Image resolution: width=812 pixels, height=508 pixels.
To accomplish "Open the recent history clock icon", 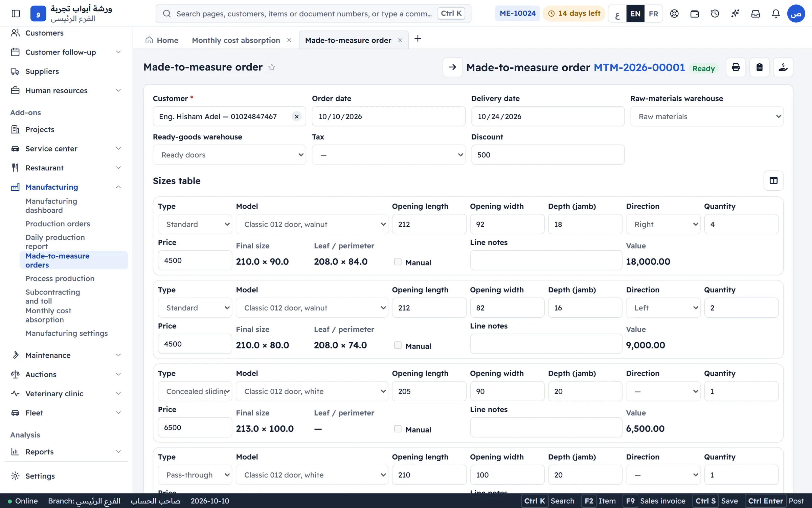I will pyautogui.click(x=715, y=14).
